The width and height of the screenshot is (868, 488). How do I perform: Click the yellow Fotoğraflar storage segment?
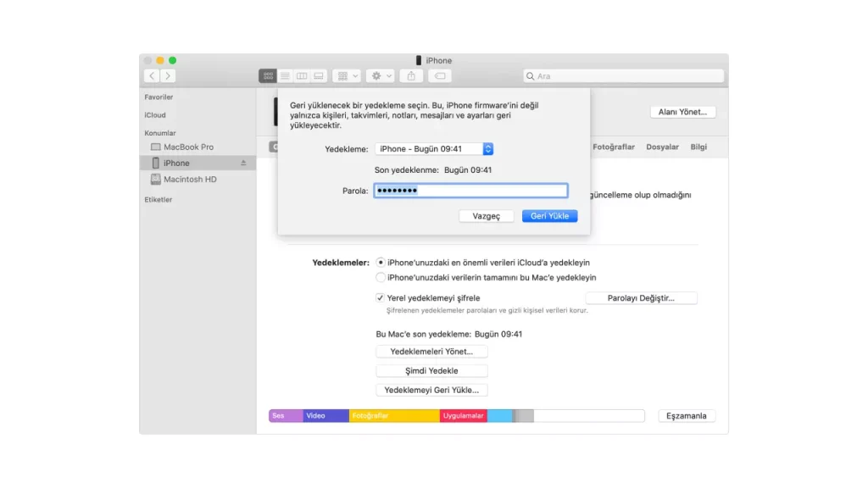click(x=394, y=415)
